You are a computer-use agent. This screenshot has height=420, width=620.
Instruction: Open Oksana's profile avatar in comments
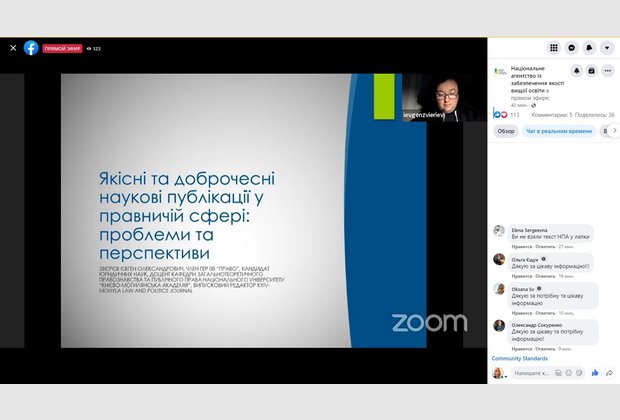tap(499, 289)
